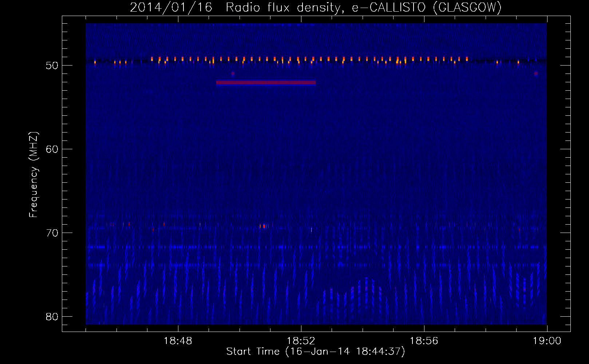
Task: Click the 'Start Time (16-Jan-14 18:44:37)' axis label
Action: pos(316,352)
